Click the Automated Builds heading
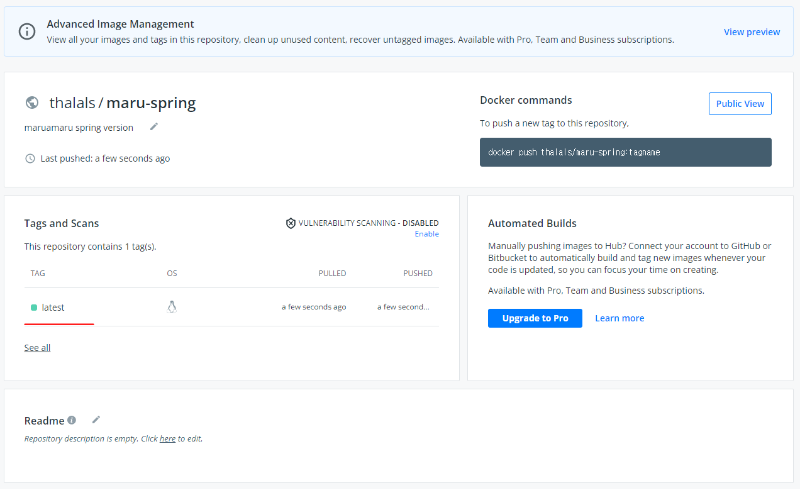Viewport: 800px width, 489px height. 532,223
